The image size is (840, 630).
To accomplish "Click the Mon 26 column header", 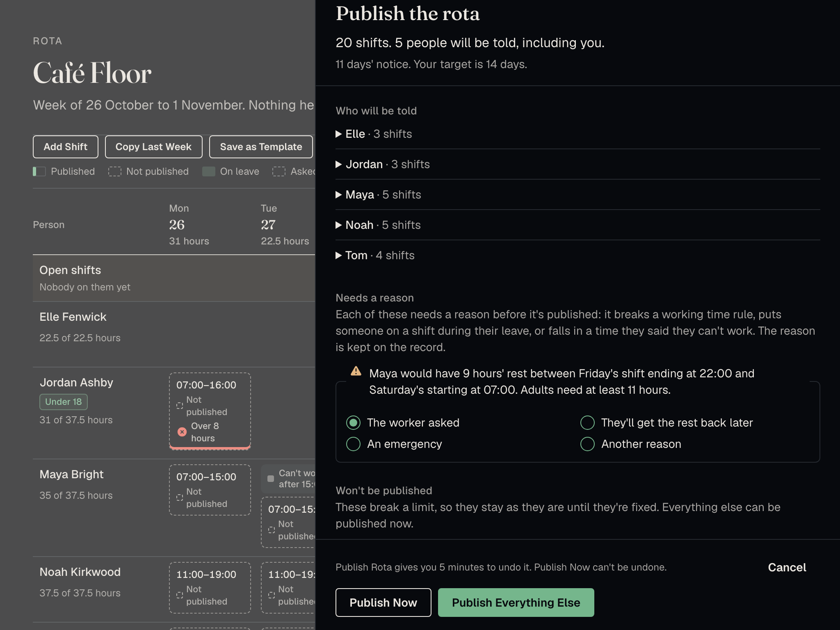I will 189,225.
